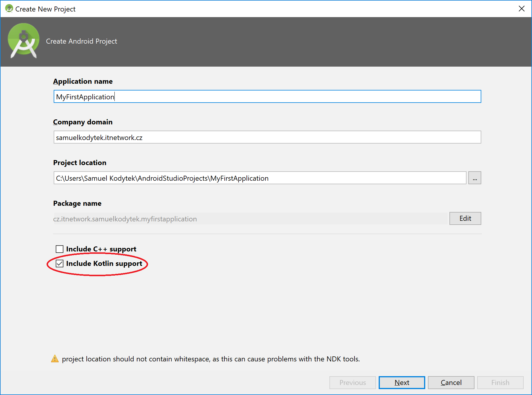Click the Company domain label

point(83,122)
